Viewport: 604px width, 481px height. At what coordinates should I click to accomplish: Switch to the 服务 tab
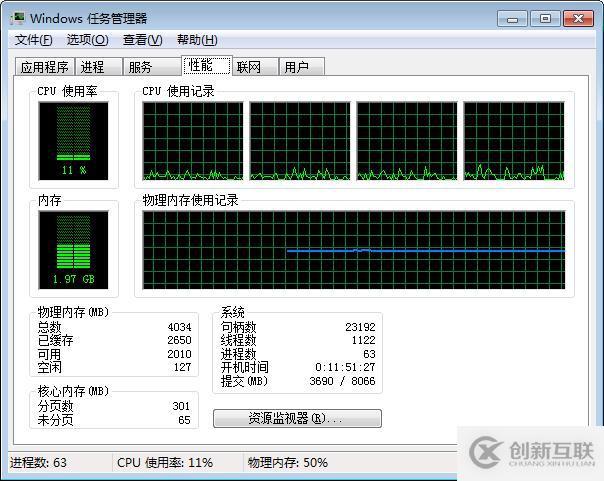pos(152,67)
